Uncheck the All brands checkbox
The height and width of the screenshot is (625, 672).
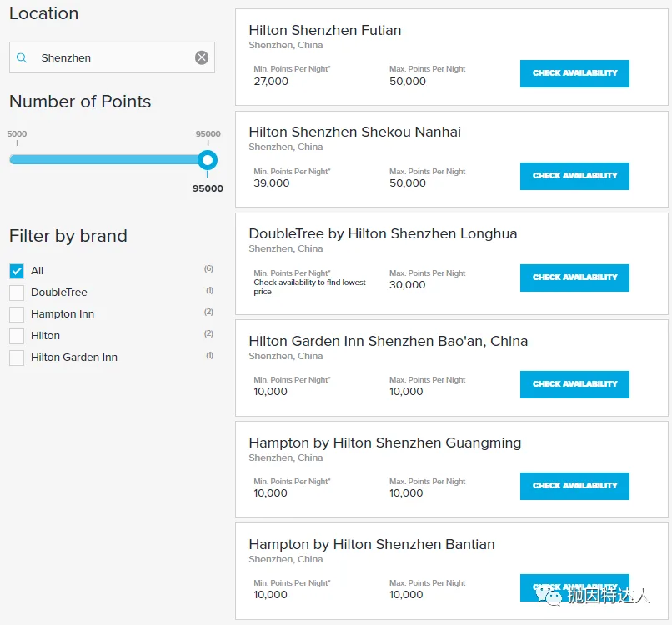(17, 271)
